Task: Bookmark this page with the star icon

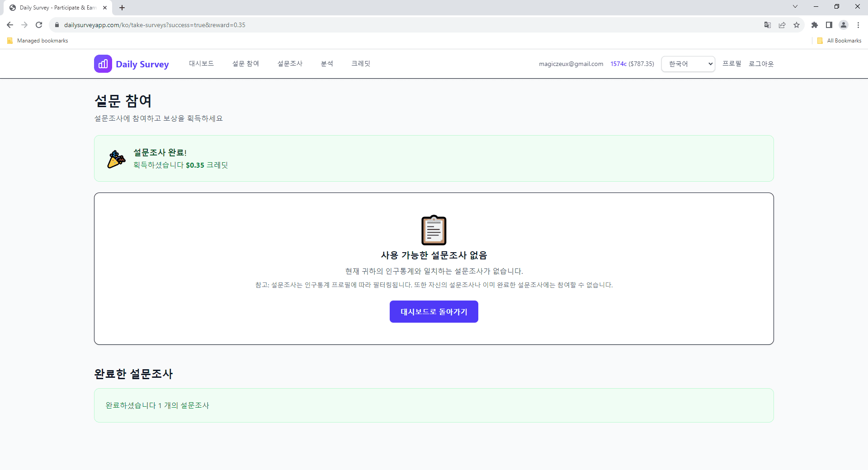Action: (x=797, y=25)
